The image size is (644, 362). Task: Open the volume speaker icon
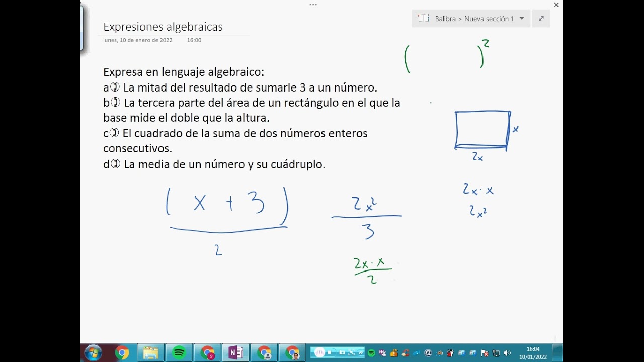pos(507,353)
